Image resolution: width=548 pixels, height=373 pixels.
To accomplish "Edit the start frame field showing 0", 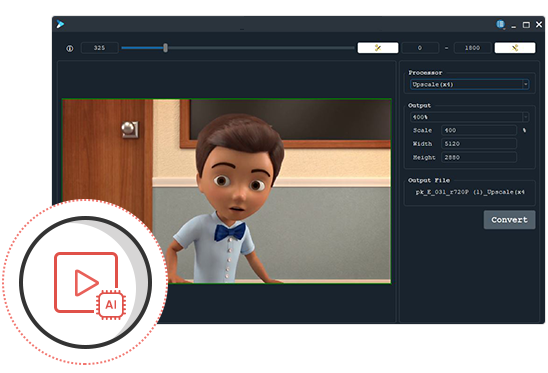I will tap(420, 48).
